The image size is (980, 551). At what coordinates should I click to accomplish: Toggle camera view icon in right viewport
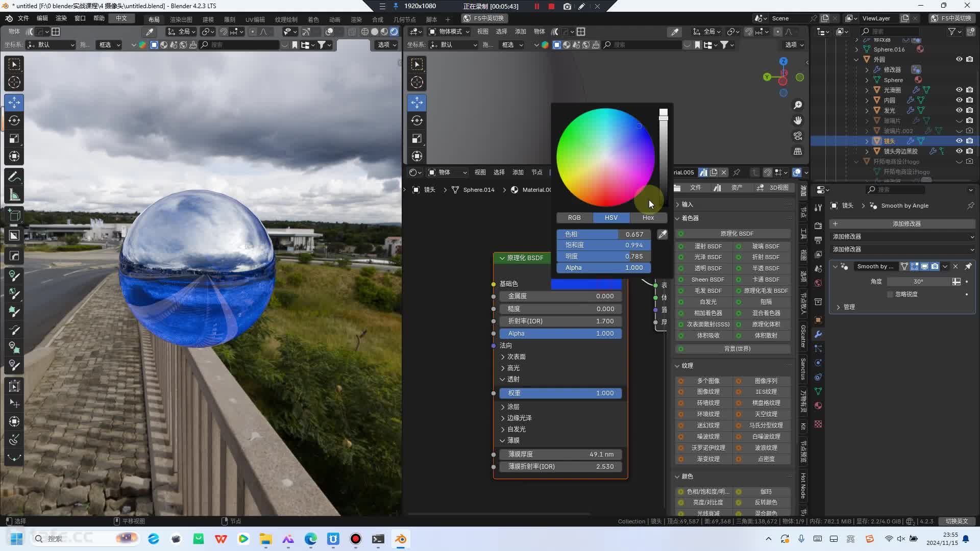click(x=798, y=136)
